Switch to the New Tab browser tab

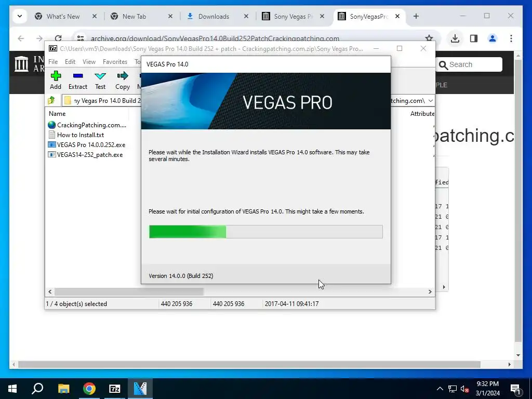[134, 16]
